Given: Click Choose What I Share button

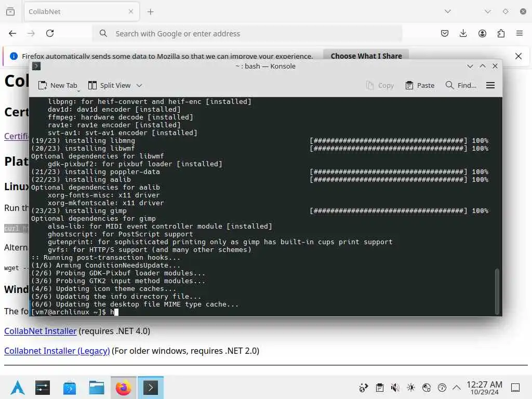Looking at the screenshot, I should (366, 56).
